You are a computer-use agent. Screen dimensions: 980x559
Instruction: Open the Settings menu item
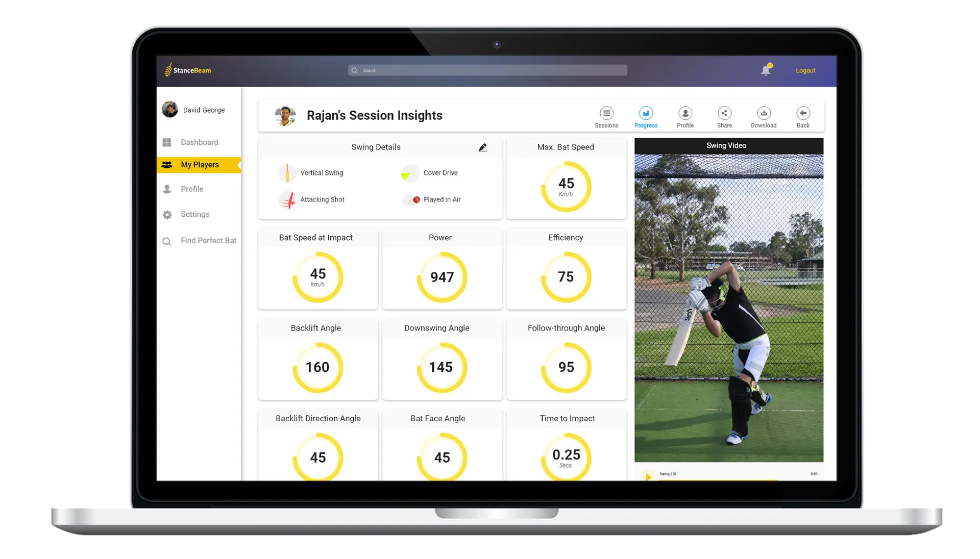[194, 214]
